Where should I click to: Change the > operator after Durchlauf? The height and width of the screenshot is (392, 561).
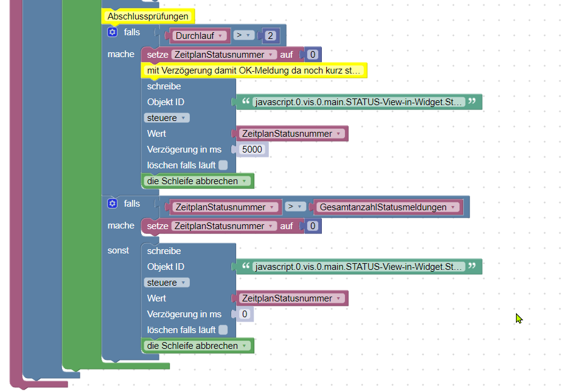243,35
